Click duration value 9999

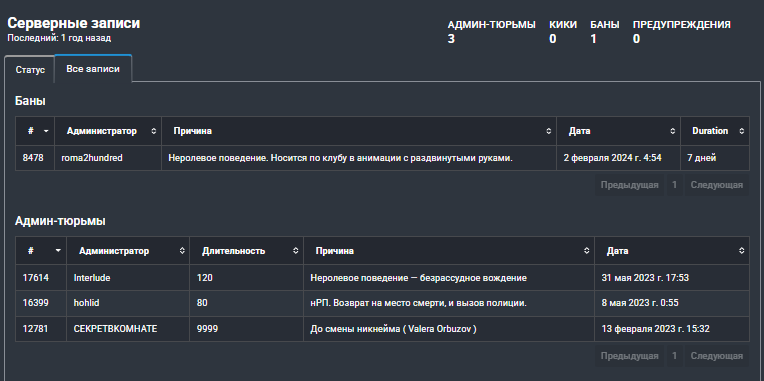coord(207,329)
